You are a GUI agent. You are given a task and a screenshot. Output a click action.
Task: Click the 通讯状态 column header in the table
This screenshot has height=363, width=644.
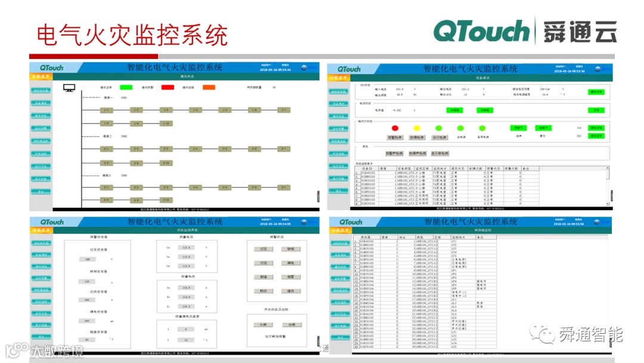[458, 168]
